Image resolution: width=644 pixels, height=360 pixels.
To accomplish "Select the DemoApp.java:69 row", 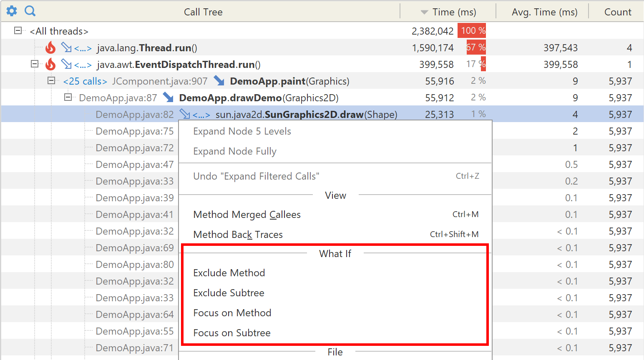I will (134, 248).
